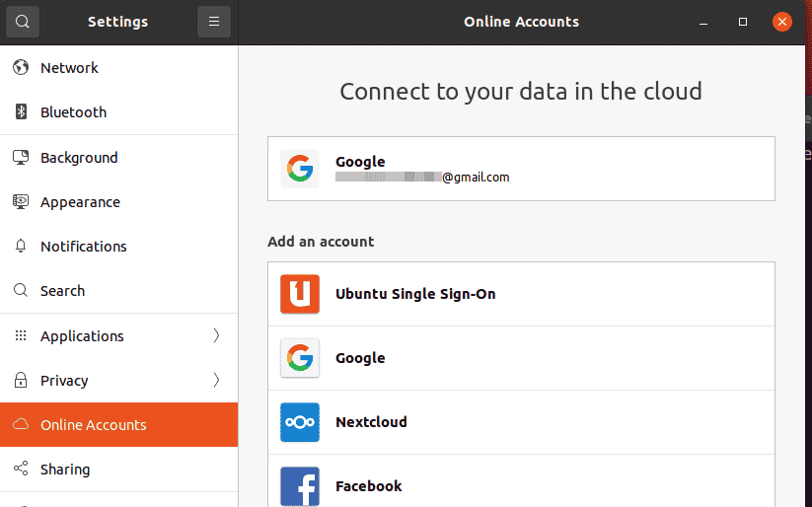812x507 pixels.
Task: Expand the Applications chevron arrow
Action: (x=216, y=335)
